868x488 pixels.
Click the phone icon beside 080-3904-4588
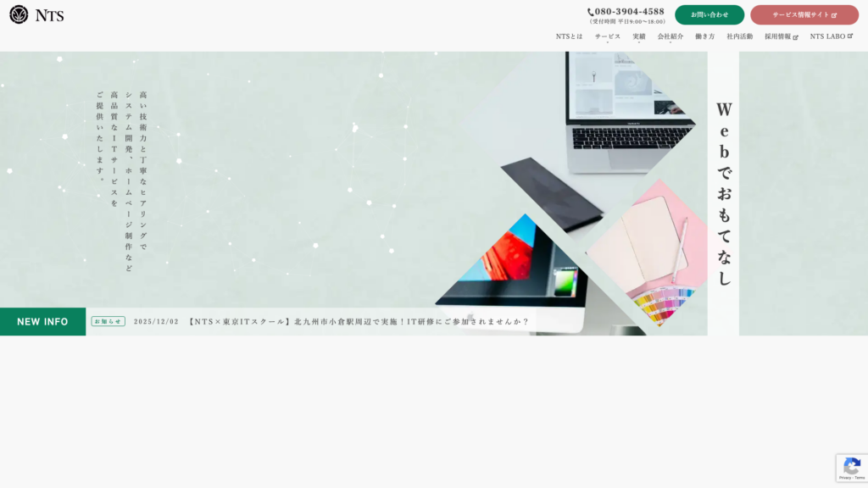[x=591, y=12]
